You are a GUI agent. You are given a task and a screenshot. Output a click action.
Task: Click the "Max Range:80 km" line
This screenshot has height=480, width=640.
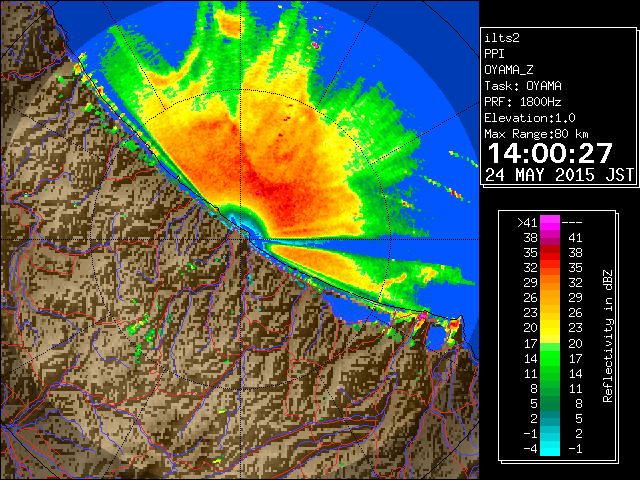(537, 134)
